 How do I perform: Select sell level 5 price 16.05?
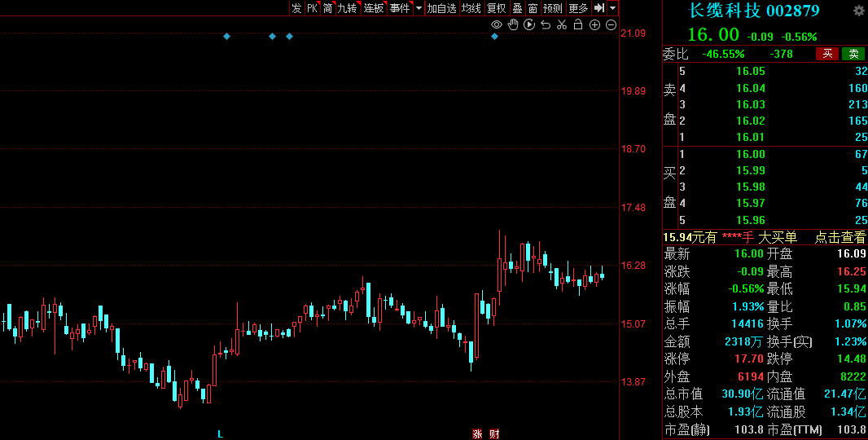[751, 71]
